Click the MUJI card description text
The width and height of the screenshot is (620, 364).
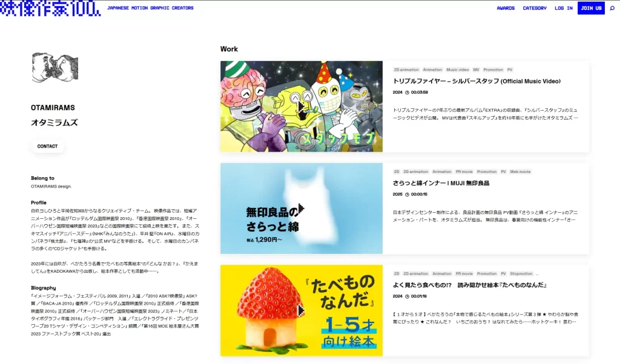click(486, 216)
